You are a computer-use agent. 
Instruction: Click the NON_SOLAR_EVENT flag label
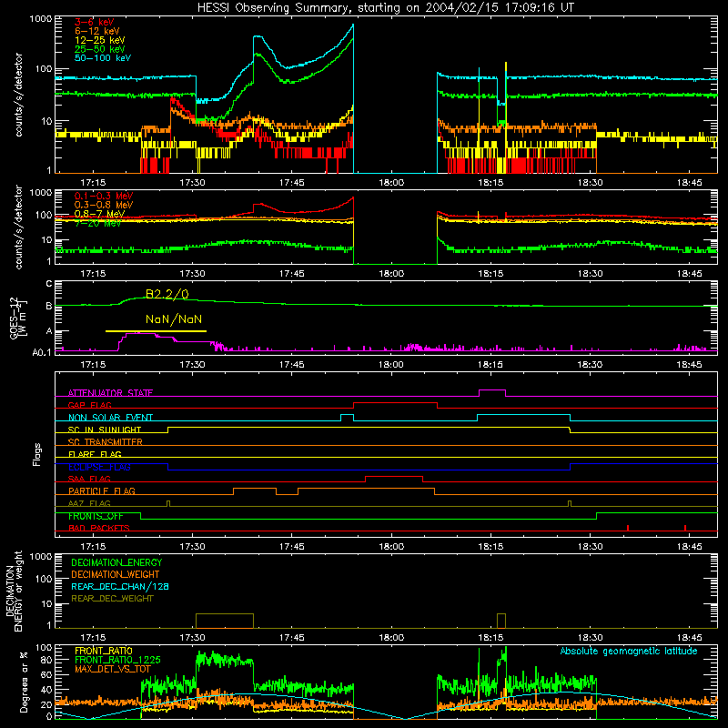click(110, 418)
